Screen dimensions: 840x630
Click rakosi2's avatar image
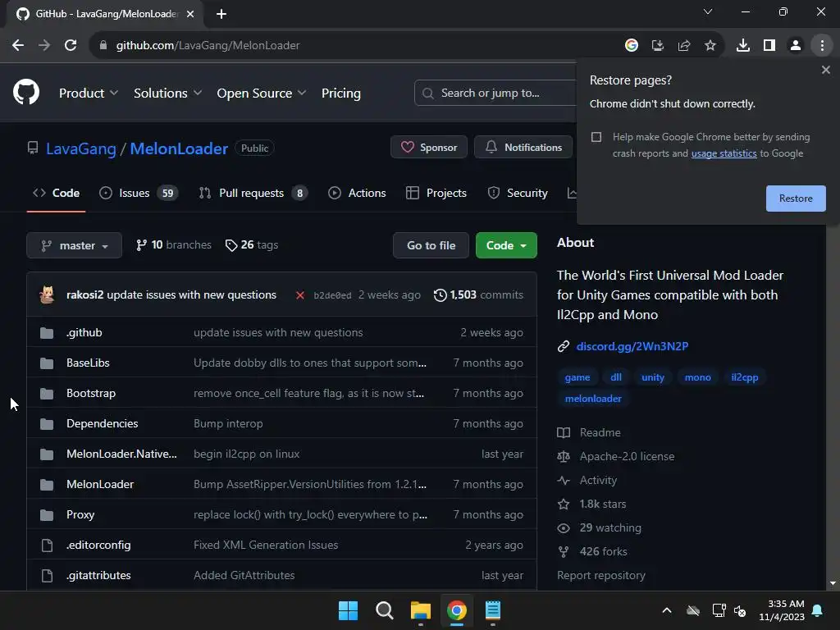pyautogui.click(x=47, y=294)
